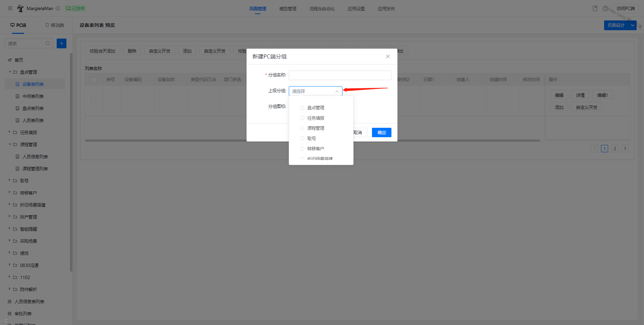Expand the 采购场景 folder

click(10, 241)
